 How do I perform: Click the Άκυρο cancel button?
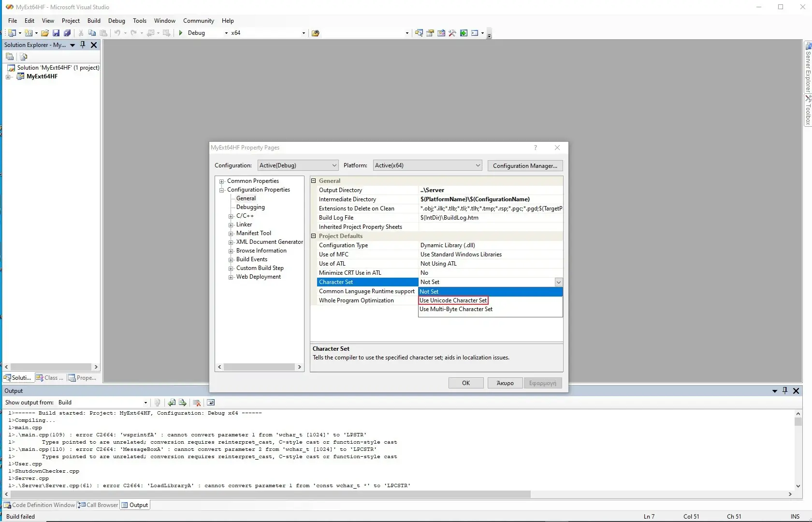pos(505,383)
